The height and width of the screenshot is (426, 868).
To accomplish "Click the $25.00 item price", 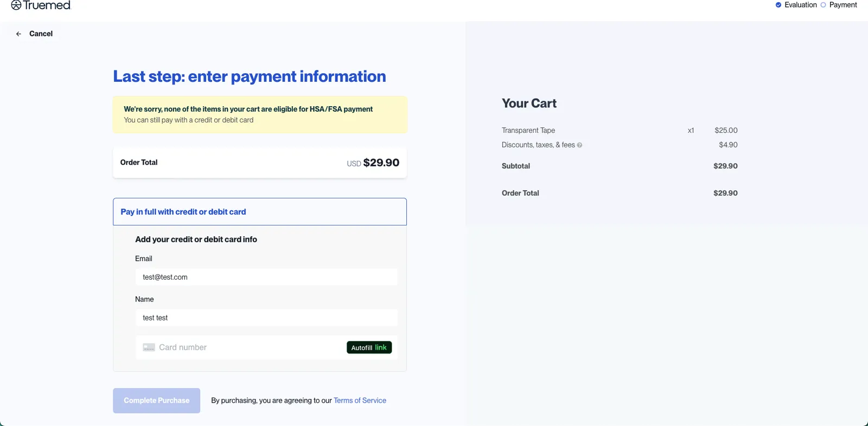I will tap(726, 131).
